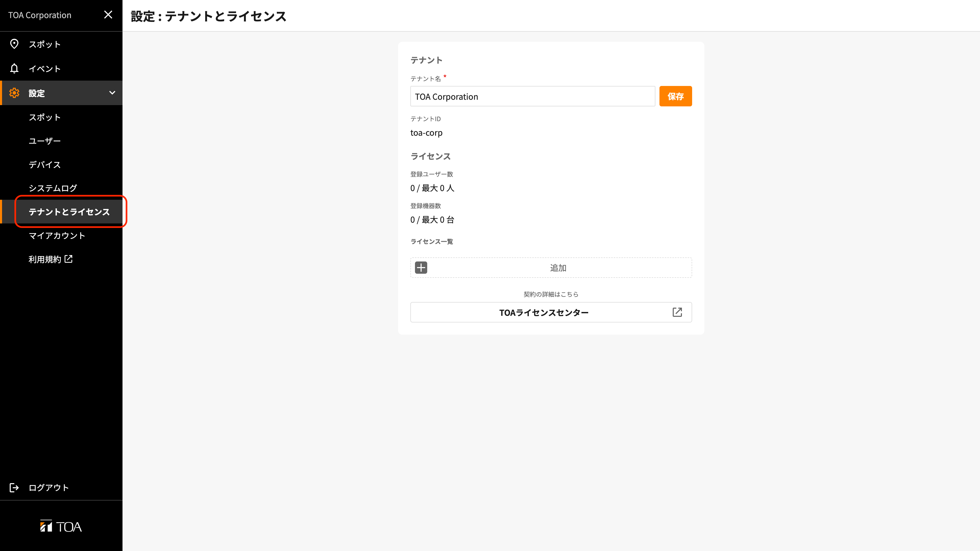980x551 pixels.
Task: Click the 登録機器数 value 0 / 最大 0 台
Action: (432, 219)
